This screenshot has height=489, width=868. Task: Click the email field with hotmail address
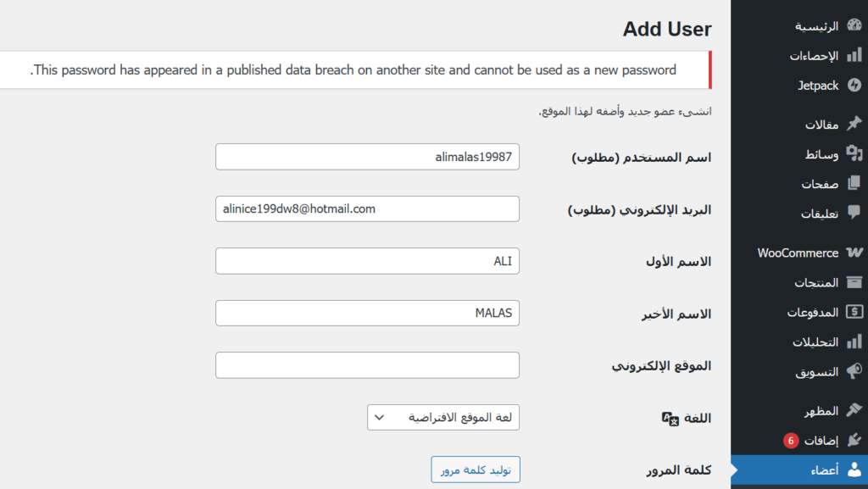(x=367, y=208)
